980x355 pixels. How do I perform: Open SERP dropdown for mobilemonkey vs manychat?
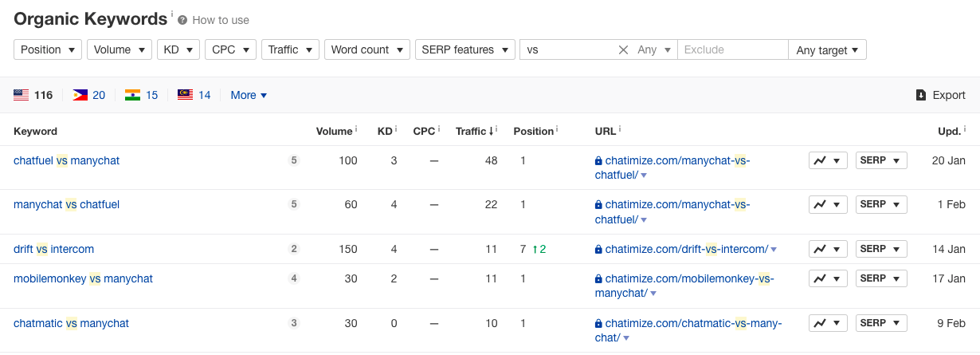tap(881, 278)
